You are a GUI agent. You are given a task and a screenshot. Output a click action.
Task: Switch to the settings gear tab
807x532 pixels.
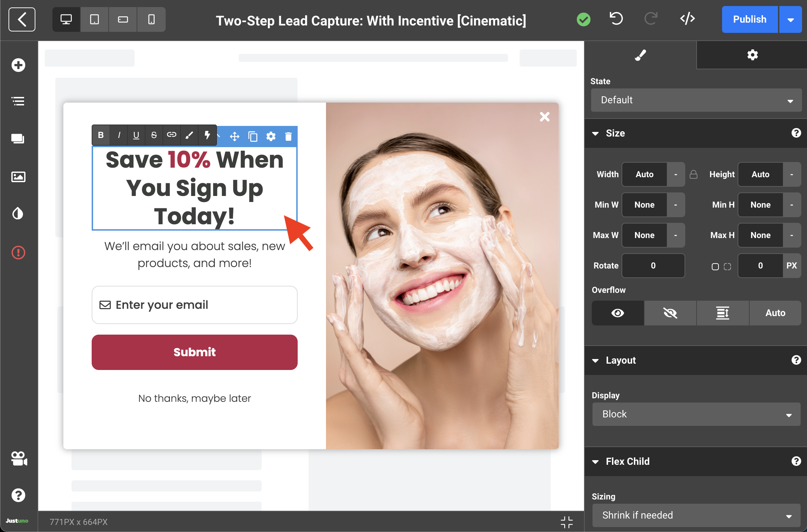tap(752, 55)
